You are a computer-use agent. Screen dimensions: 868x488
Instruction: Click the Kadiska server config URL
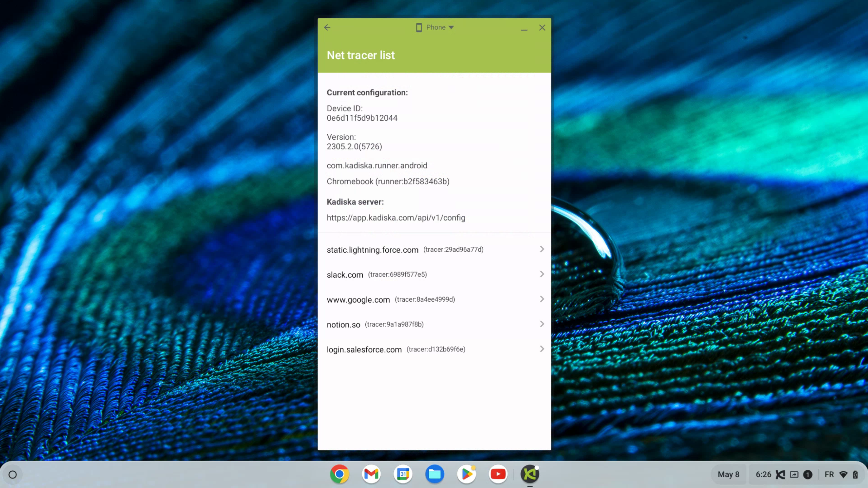(396, 218)
